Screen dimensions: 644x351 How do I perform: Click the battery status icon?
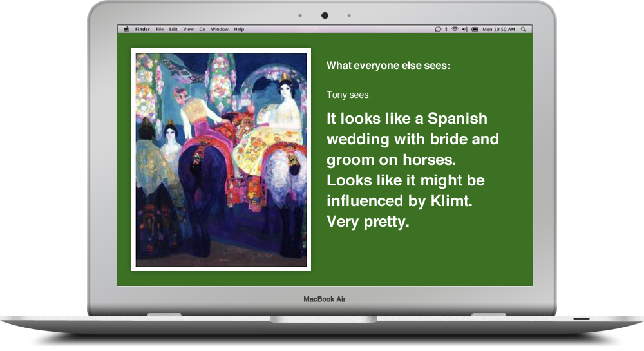[x=475, y=29]
